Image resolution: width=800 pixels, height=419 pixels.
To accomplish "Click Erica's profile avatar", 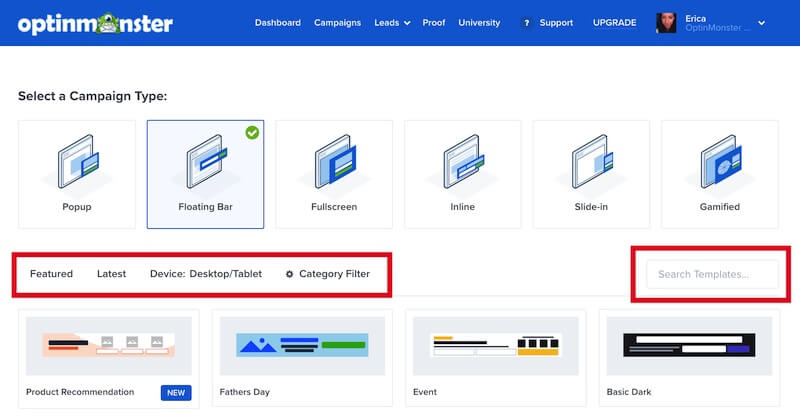I will click(x=666, y=23).
